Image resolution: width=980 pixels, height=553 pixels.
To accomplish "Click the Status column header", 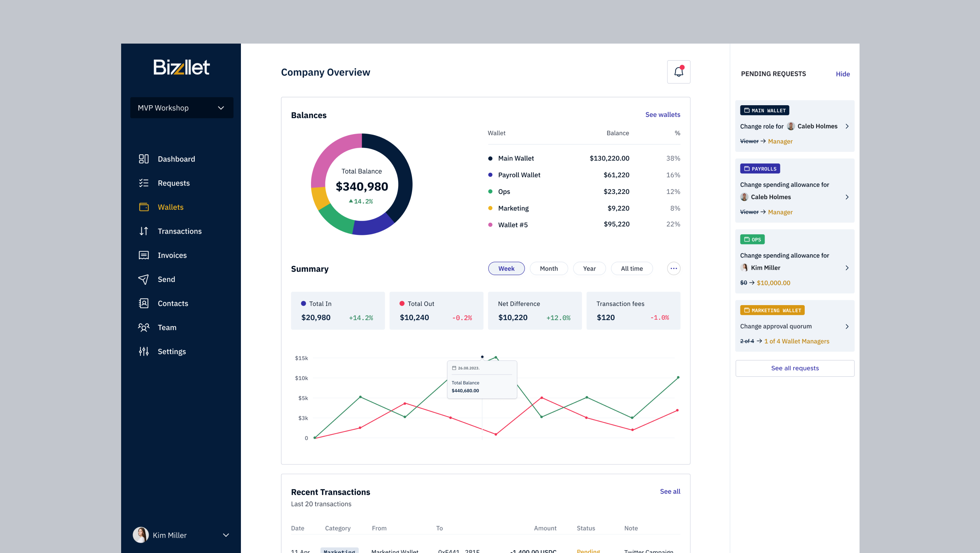I will pyautogui.click(x=586, y=528).
